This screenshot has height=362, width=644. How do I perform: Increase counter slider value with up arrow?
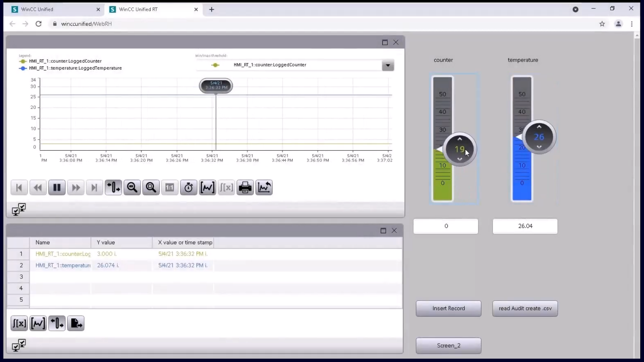460,139
